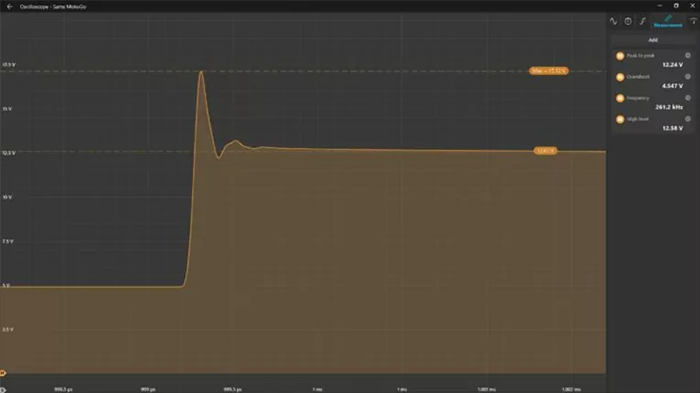Remove the Peak to peak measurement
Image resolution: width=700 pixels, height=393 pixels.
coord(688,55)
